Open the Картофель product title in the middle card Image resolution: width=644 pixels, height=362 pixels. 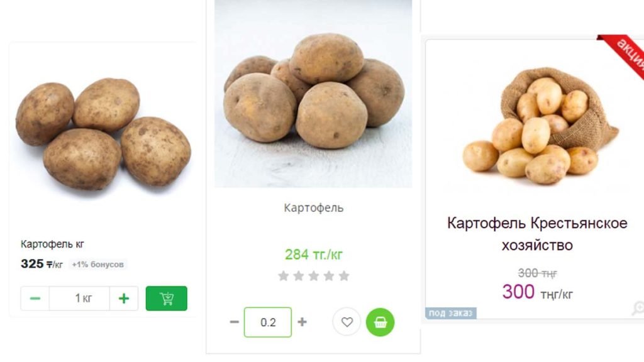coord(313,208)
